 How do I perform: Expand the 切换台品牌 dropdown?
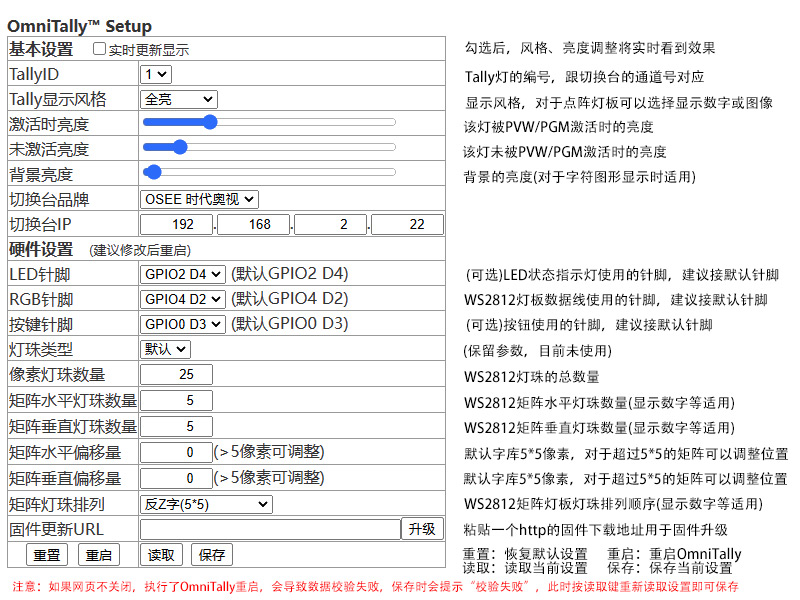199,199
